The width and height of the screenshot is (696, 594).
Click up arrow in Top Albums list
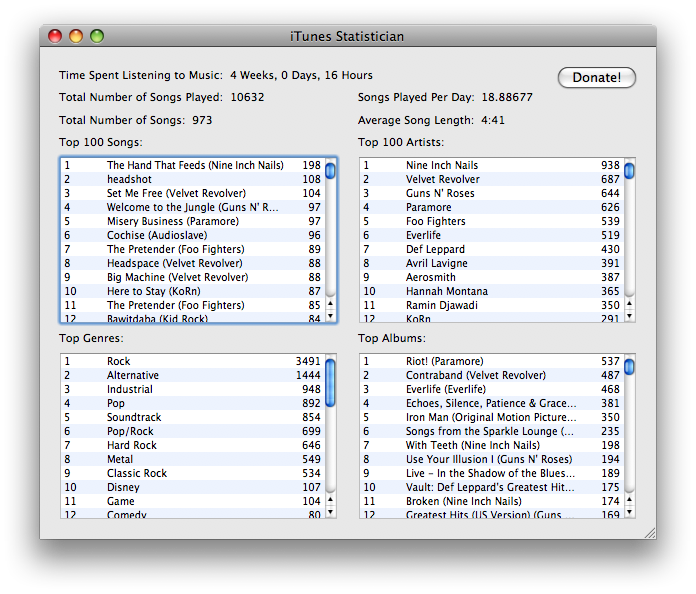(629, 499)
